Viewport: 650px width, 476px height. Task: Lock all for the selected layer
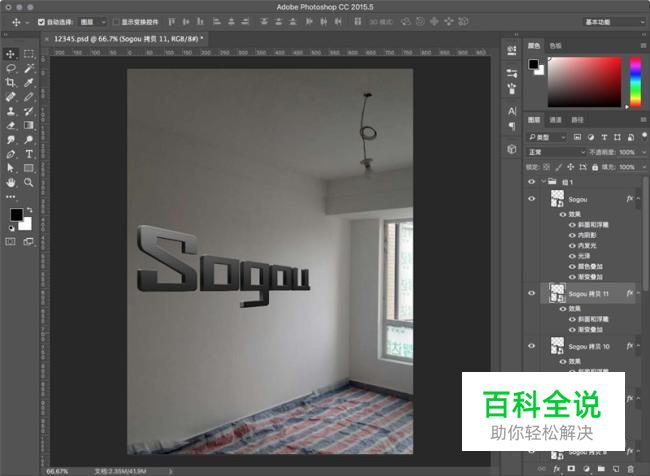[x=595, y=167]
